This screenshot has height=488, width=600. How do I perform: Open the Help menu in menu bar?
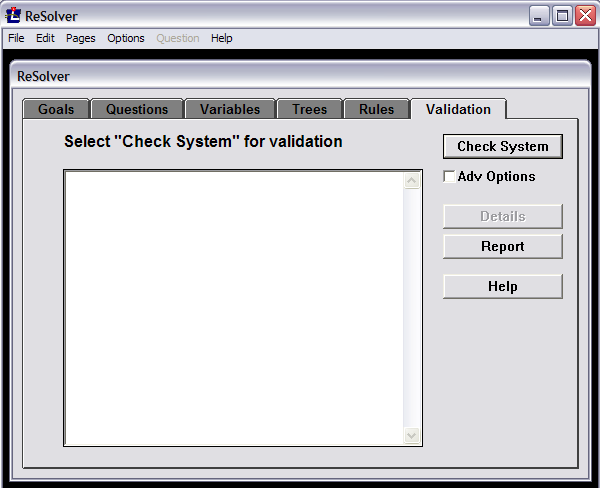coord(222,38)
